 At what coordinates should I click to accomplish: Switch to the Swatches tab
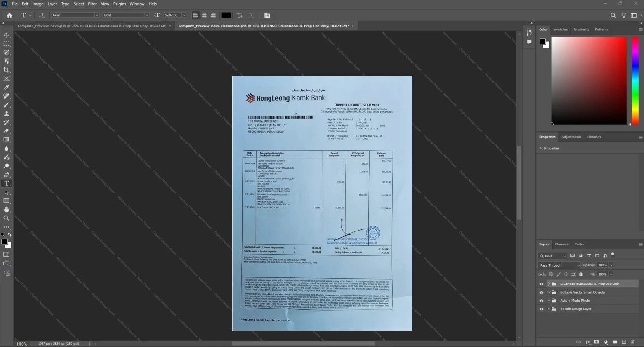560,29
